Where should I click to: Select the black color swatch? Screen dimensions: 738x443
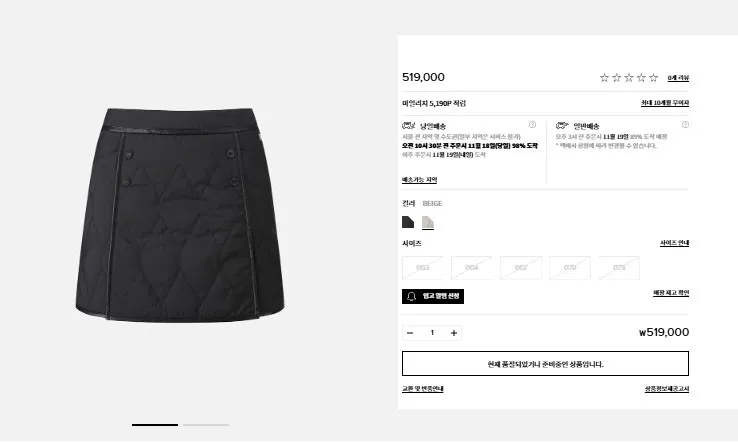point(408,222)
